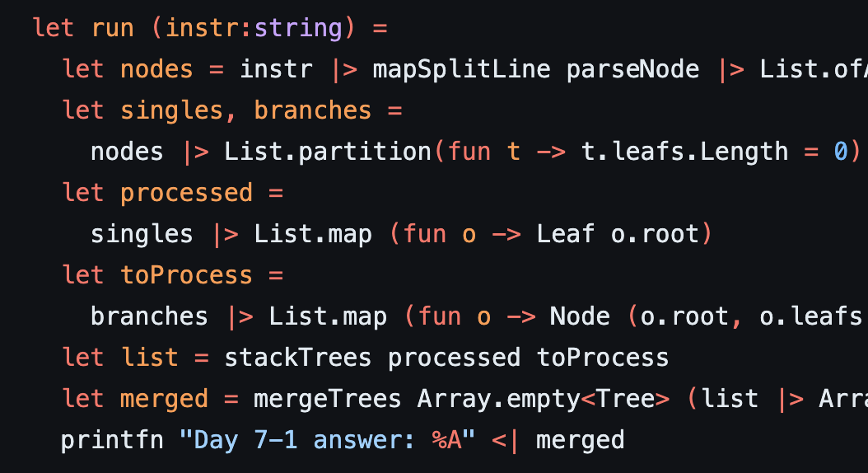Click the 'string' type annotation
Screen dimensions: 868x473
point(298,29)
